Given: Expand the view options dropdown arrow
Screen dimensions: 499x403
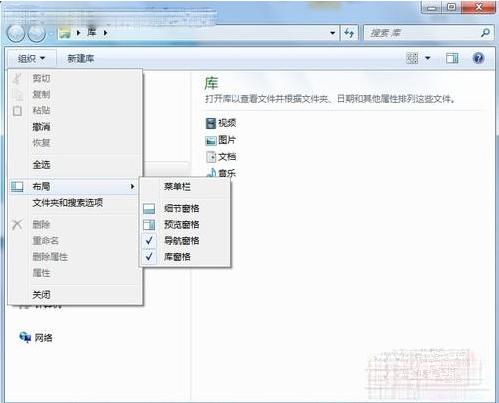Looking at the screenshot, I should (x=428, y=58).
